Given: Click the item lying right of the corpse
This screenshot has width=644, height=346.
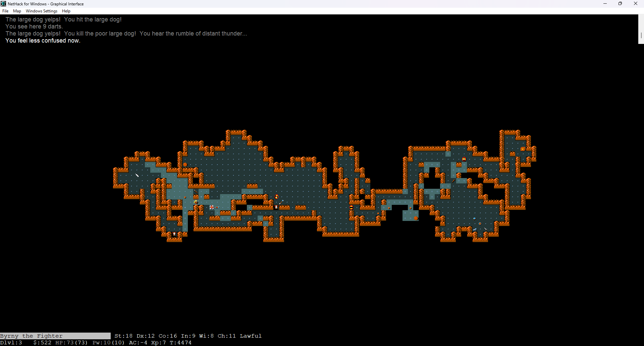Looking at the screenshot, I should coord(217,208).
